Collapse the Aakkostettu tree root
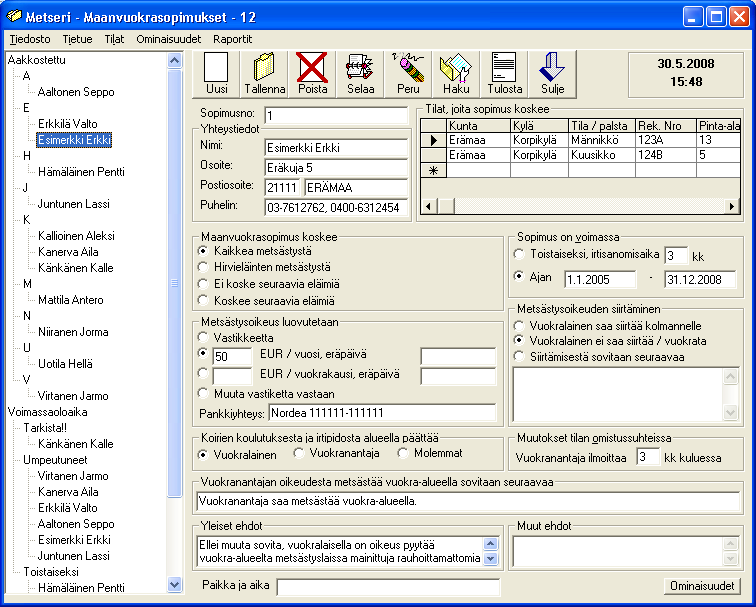 [37, 60]
